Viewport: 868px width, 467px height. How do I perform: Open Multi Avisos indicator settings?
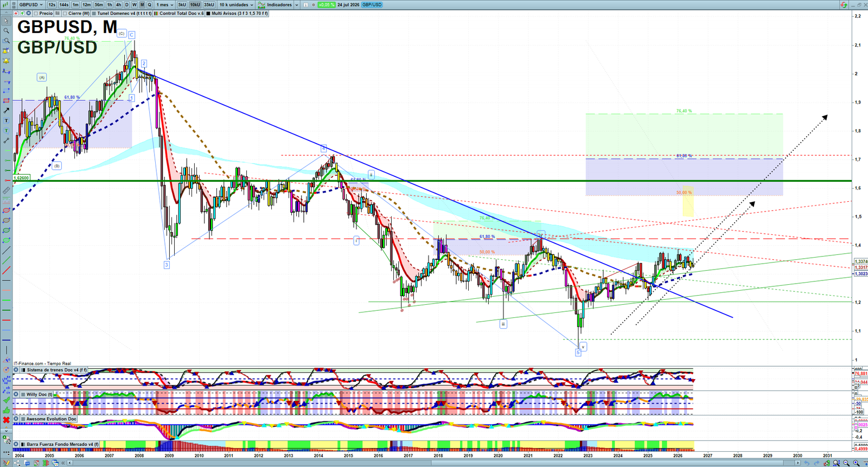point(237,13)
